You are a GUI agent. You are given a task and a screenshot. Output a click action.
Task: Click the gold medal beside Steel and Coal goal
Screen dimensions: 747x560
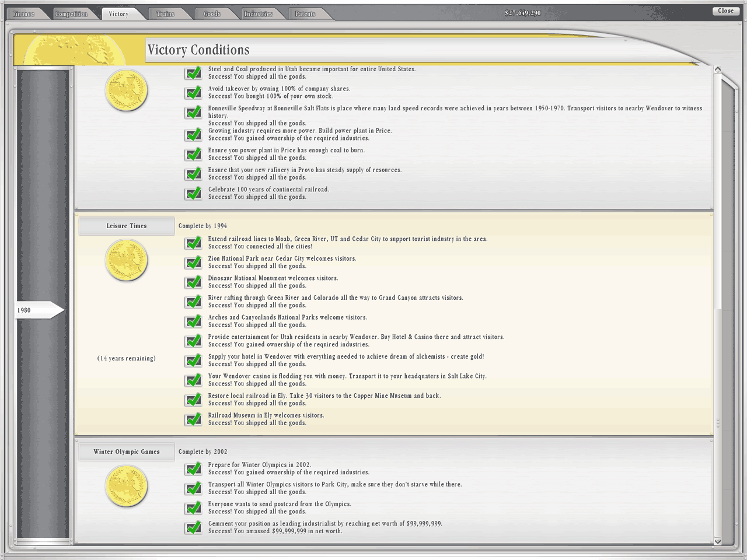tap(126, 91)
